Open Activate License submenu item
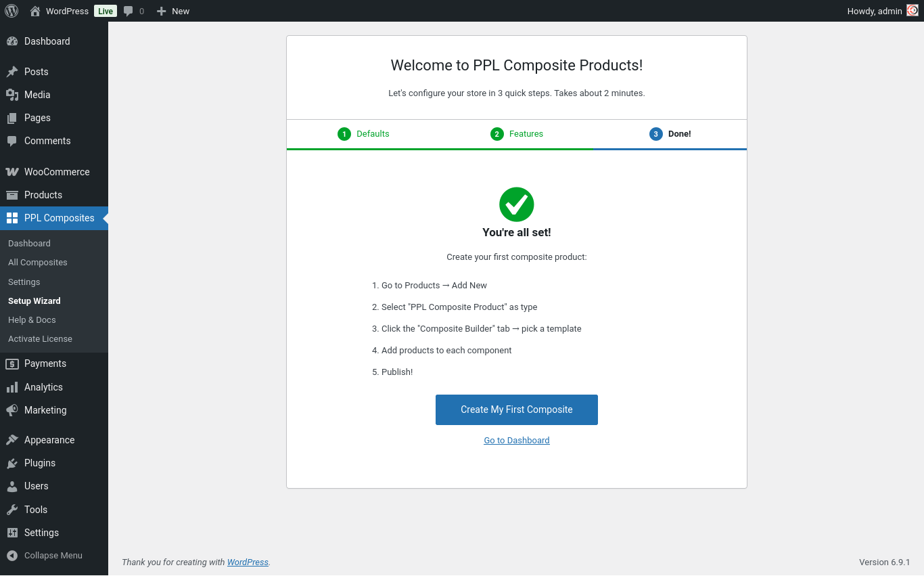This screenshot has width=924, height=576. point(40,339)
